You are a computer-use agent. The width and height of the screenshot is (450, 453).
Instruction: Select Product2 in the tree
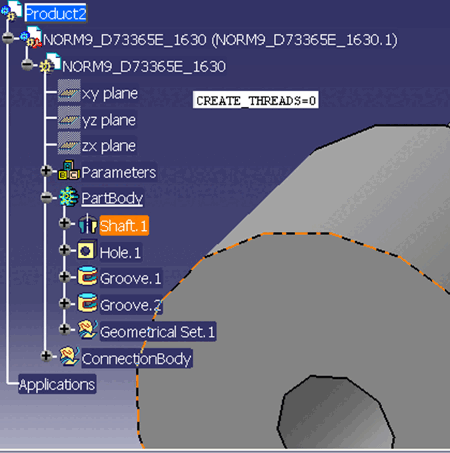pyautogui.click(x=55, y=13)
